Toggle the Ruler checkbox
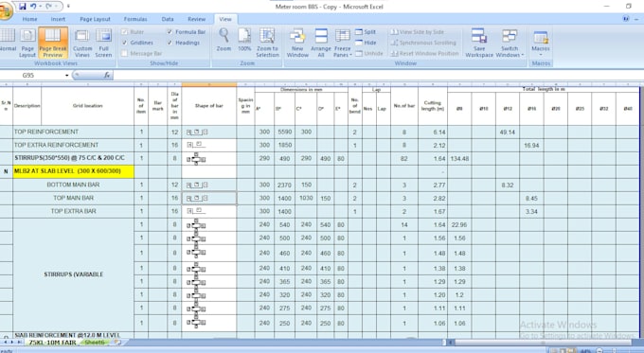This screenshot has width=644, height=353. point(125,31)
